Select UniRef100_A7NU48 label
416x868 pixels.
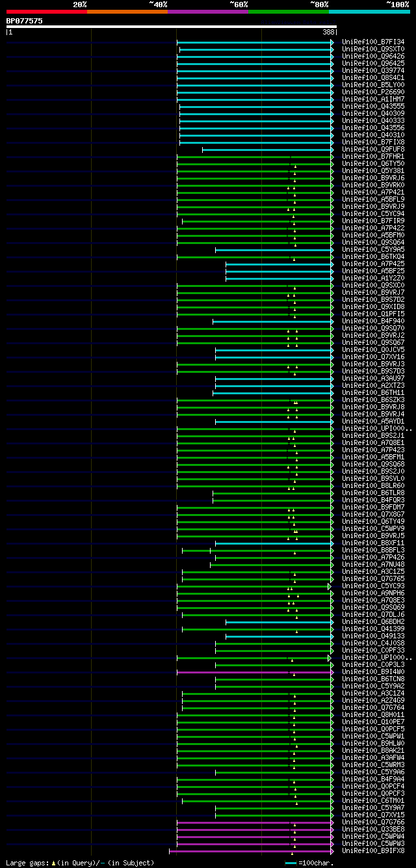coord(373,565)
